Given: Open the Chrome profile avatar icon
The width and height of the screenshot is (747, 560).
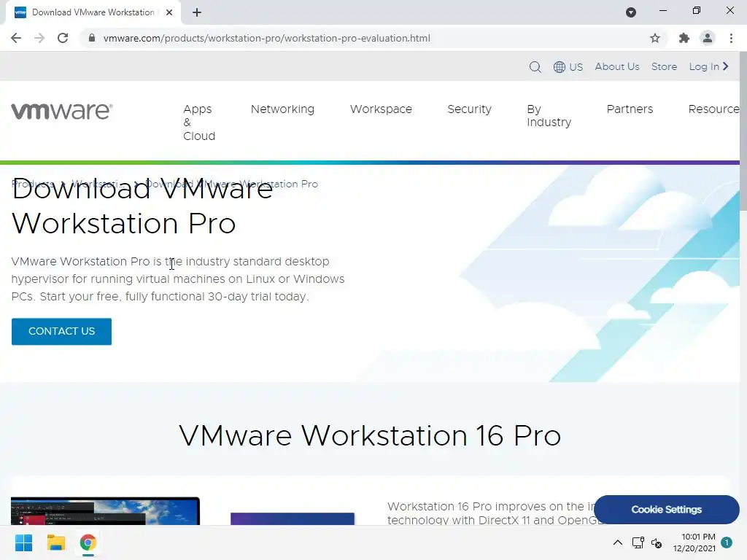Looking at the screenshot, I should (708, 38).
